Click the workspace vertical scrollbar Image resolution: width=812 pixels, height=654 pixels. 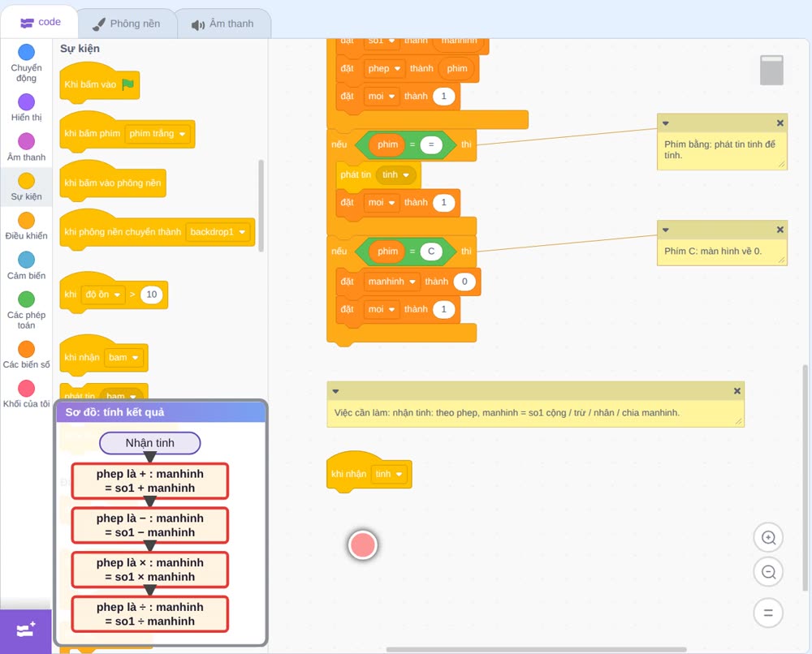coord(805,477)
